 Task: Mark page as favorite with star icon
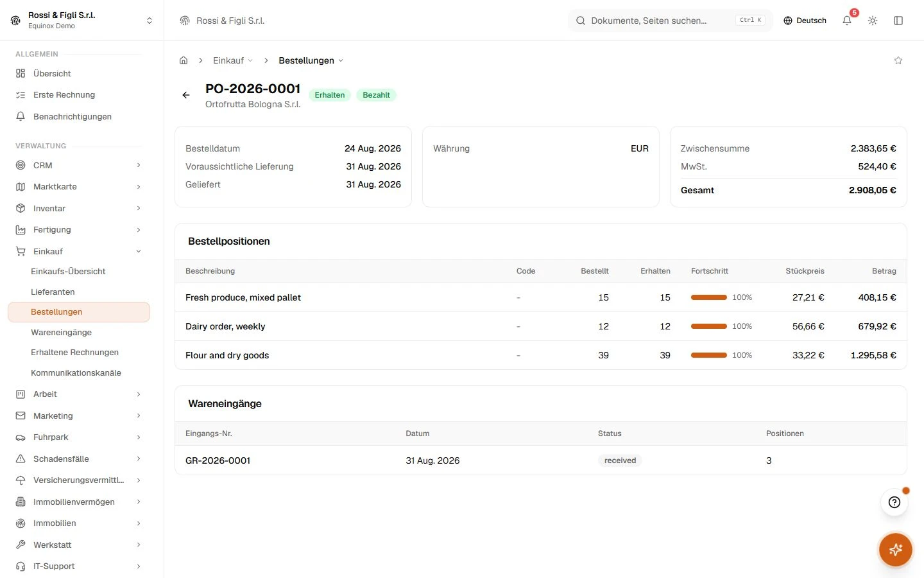pos(898,60)
